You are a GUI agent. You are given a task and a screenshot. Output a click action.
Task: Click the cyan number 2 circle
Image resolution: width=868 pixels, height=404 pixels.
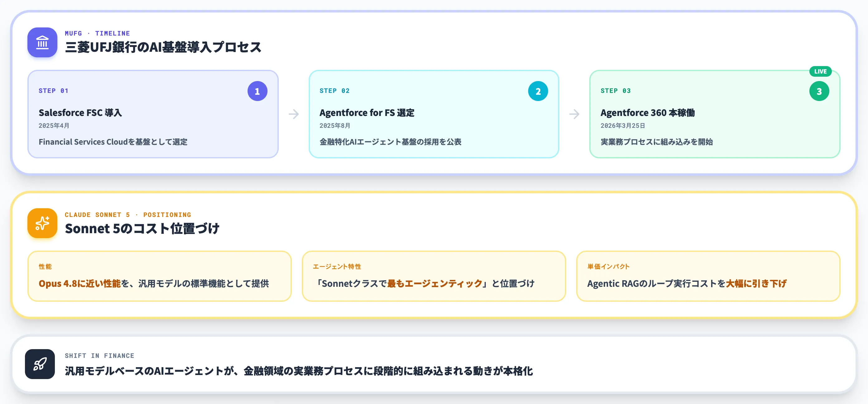(x=538, y=91)
